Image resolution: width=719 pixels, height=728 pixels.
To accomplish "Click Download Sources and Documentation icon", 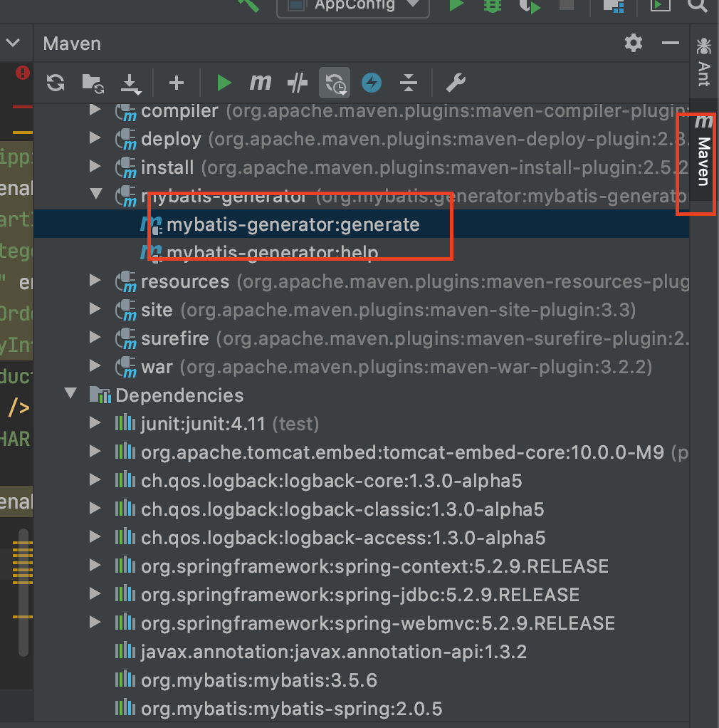I will pos(131,84).
